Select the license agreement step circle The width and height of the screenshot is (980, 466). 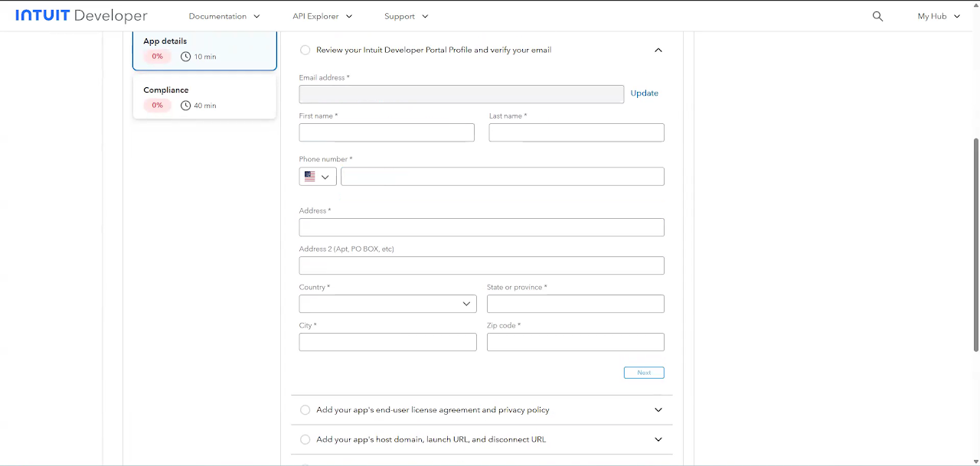tap(305, 410)
